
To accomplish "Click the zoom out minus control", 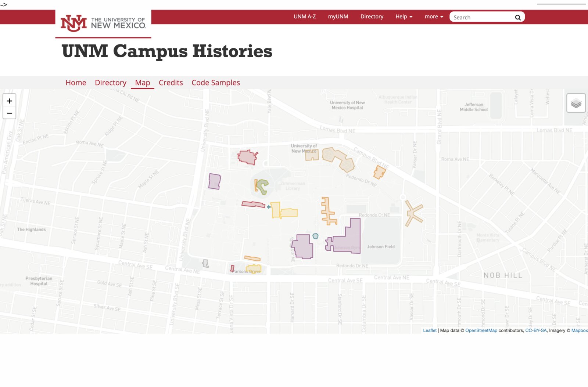I will coord(10,112).
